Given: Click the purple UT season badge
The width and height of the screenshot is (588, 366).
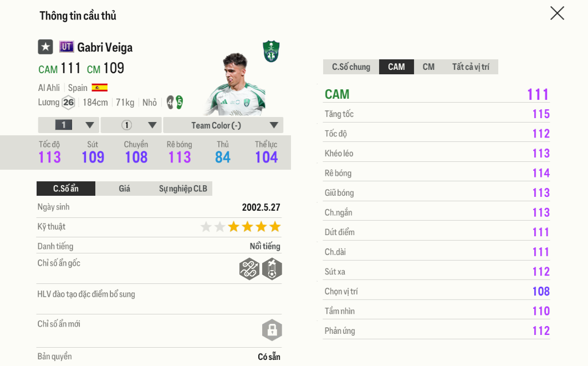Looking at the screenshot, I should [x=67, y=47].
